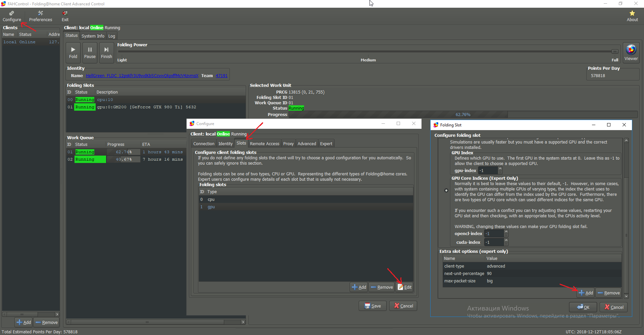This screenshot has height=335, width=644.
Task: Switch to the System Info tab
Action: point(93,36)
